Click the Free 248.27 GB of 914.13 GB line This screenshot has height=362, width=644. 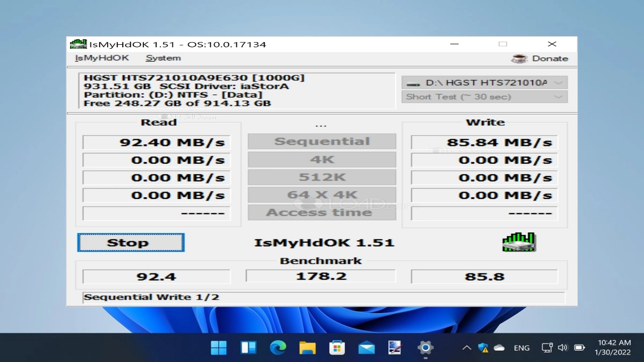pos(177,103)
